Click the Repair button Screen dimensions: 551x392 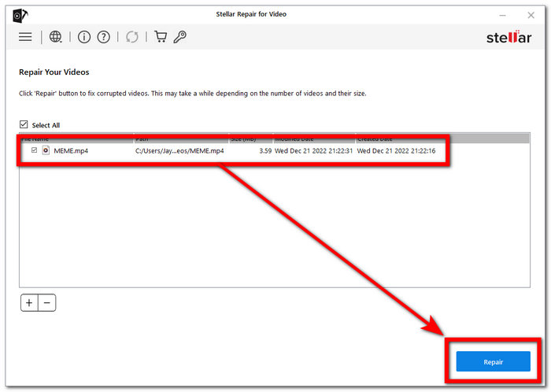(x=493, y=361)
